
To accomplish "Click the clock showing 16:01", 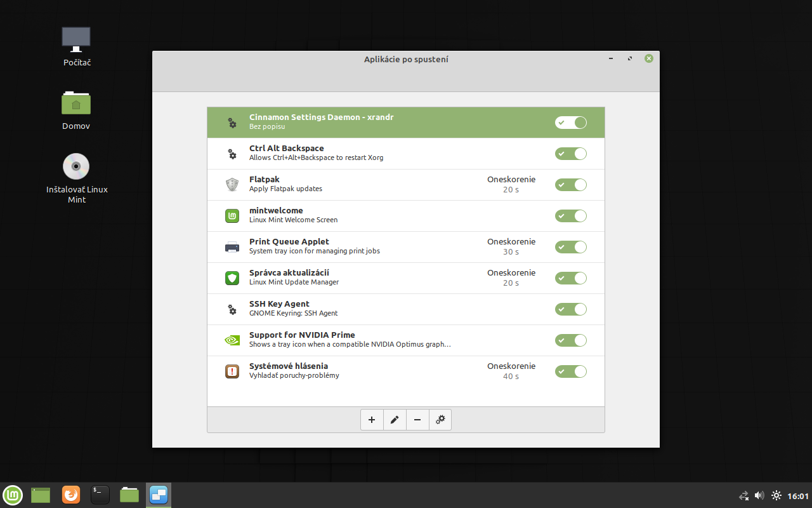I will pyautogui.click(x=798, y=496).
